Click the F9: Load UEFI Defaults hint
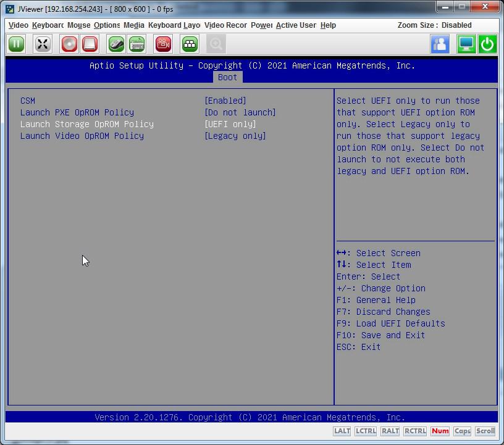The image size is (504, 445). 390,323
